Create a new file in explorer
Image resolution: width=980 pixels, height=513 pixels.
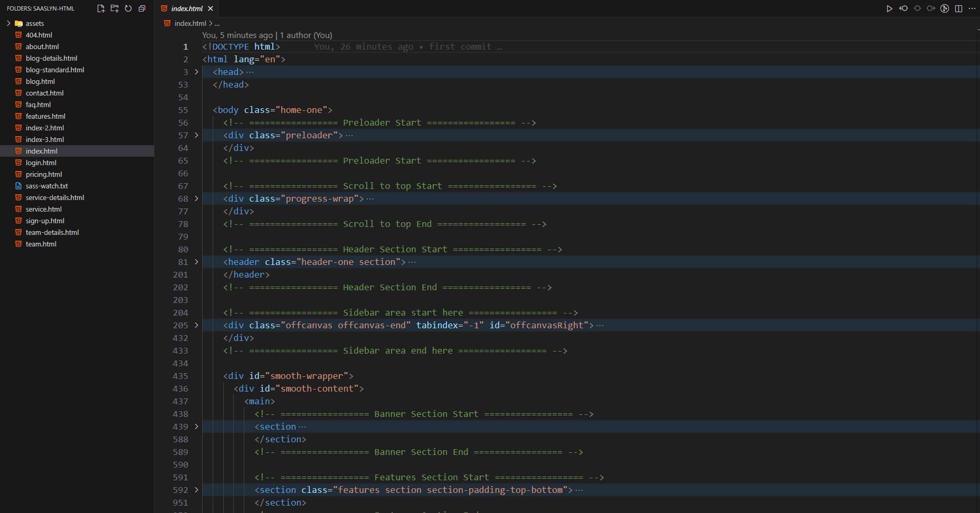tap(101, 8)
